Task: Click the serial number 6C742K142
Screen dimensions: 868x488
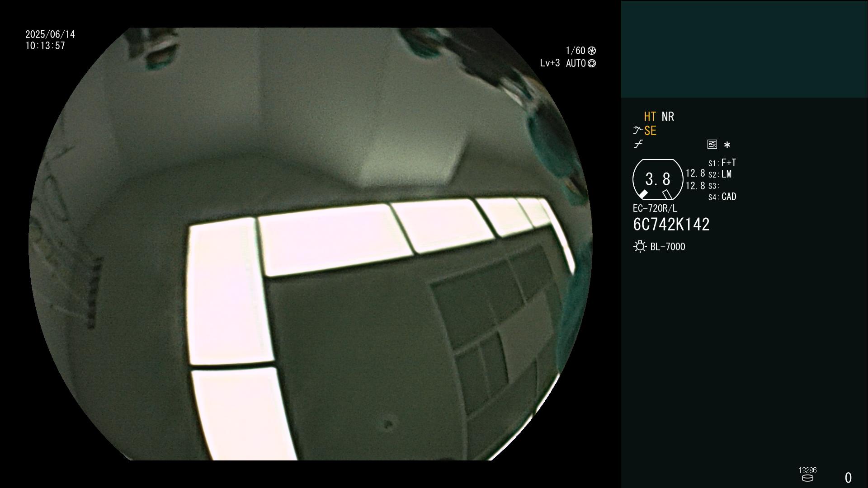Action: pyautogui.click(x=671, y=225)
